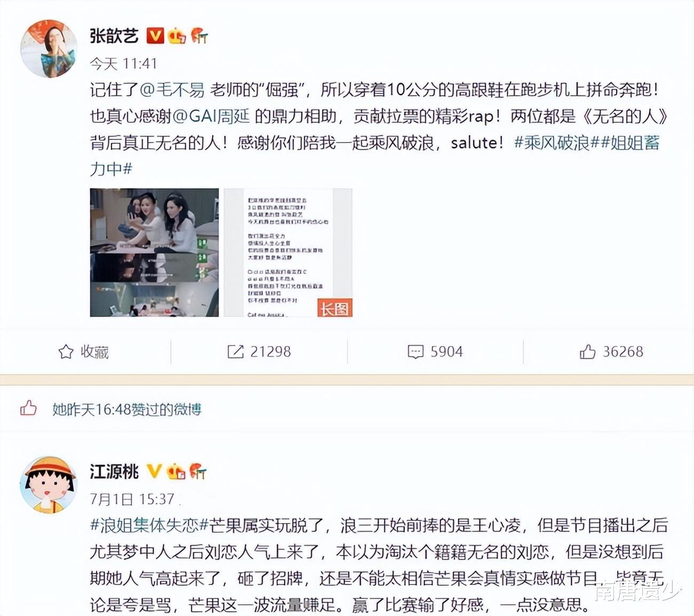Open 江源桃's Chibi Maruko avatar

pyautogui.click(x=49, y=485)
